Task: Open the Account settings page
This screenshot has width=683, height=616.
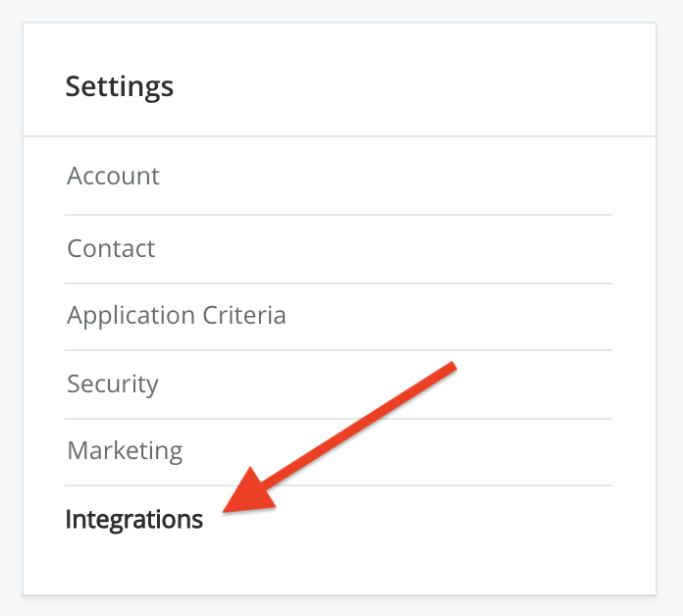Action: [113, 177]
